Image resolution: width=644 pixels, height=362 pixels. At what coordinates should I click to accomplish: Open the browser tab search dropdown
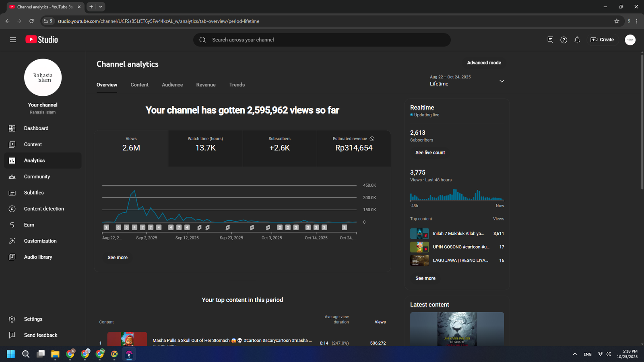(x=101, y=7)
